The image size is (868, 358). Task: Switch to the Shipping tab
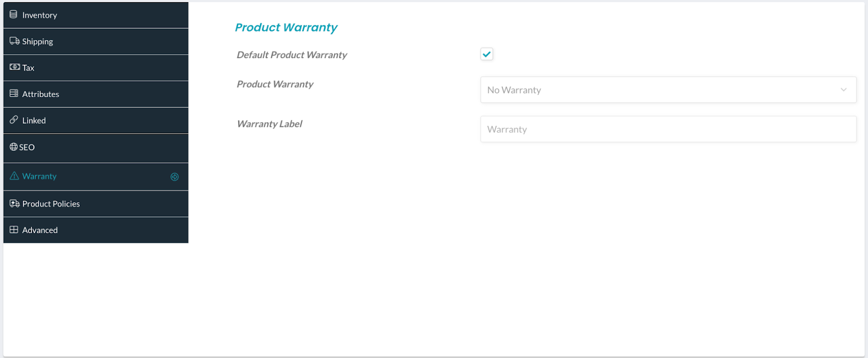(x=96, y=41)
